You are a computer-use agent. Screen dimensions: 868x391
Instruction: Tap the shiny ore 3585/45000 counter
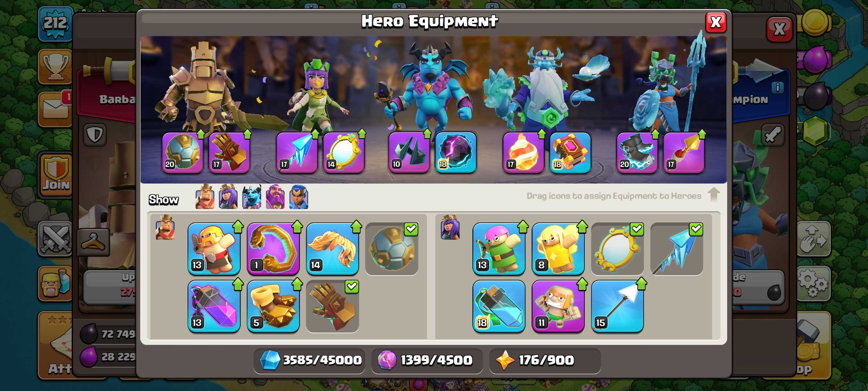[x=309, y=360]
